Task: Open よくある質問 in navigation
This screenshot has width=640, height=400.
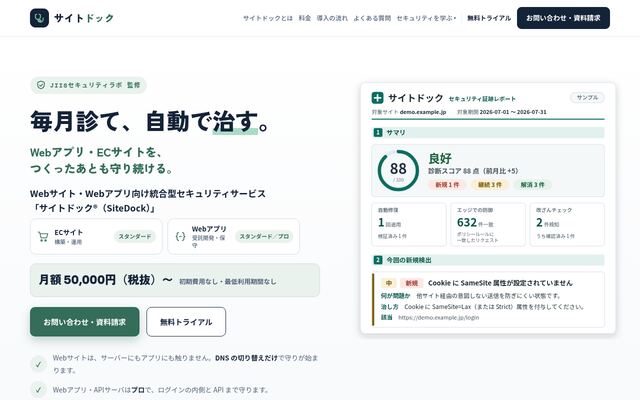Action: pyautogui.click(x=372, y=18)
